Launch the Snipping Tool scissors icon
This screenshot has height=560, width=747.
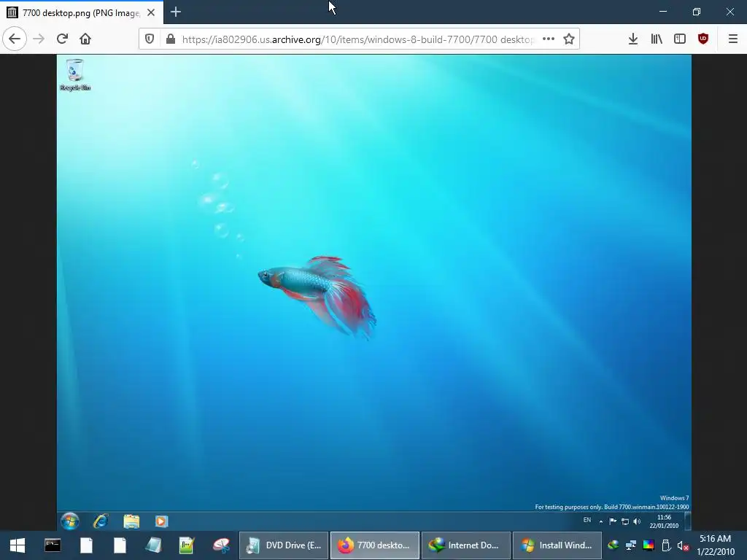pos(221,545)
